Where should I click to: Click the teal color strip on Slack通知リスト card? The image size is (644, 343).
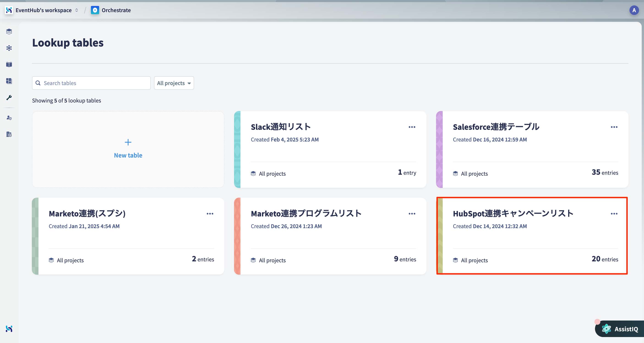(237, 149)
